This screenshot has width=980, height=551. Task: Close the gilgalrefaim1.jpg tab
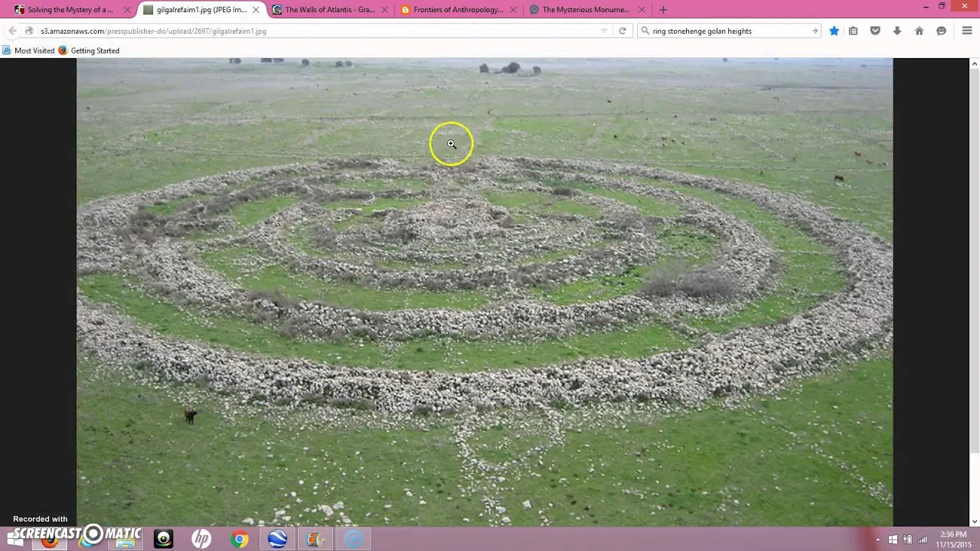click(256, 9)
